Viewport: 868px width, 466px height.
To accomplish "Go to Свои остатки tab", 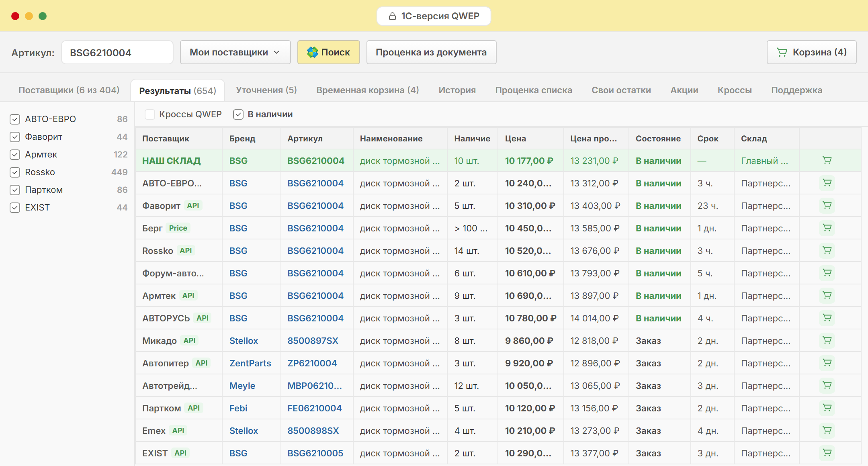I will click(621, 90).
